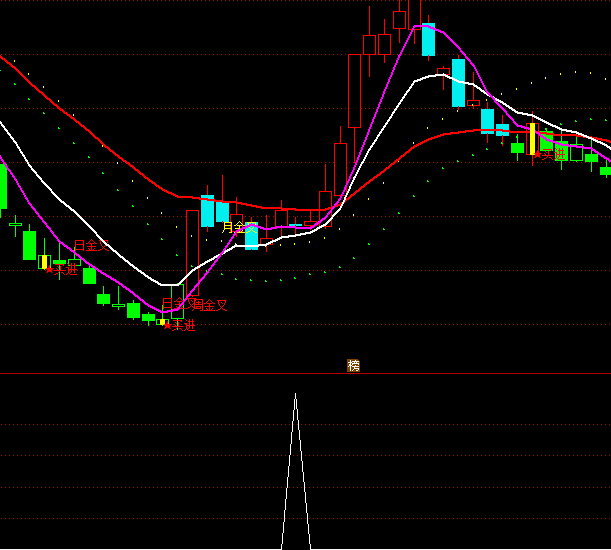Viewport: 611px width, 550px height.
Task: Select the red star at the lowest 买进 signal
Action: point(167,324)
